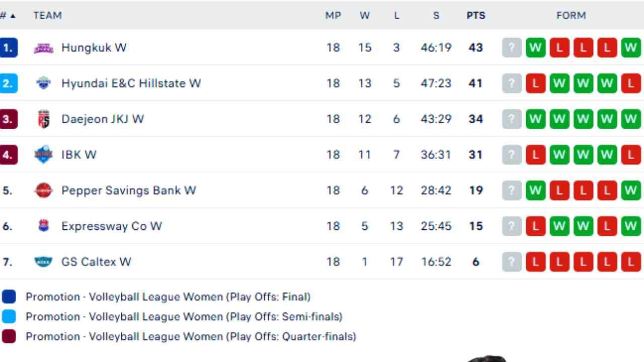Select the Daejeon JKJ W team badge
This screenshot has height=362, width=644.
(x=44, y=119)
